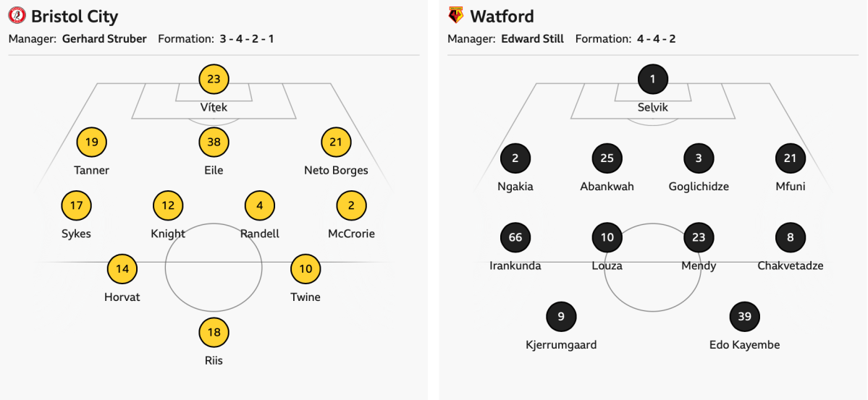Click the Goglichidze player name label
868x400 pixels.
point(699,187)
